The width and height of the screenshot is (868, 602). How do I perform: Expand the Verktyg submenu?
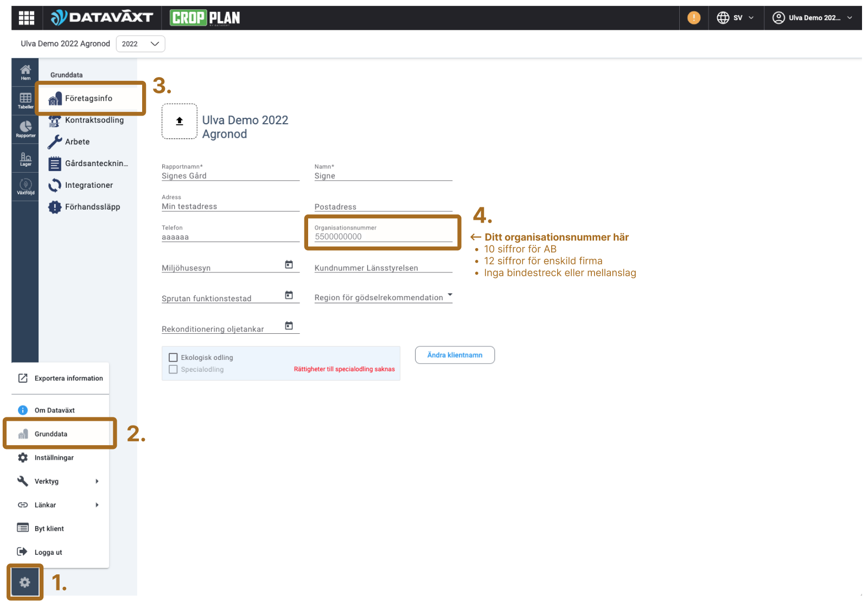pyautogui.click(x=60, y=481)
